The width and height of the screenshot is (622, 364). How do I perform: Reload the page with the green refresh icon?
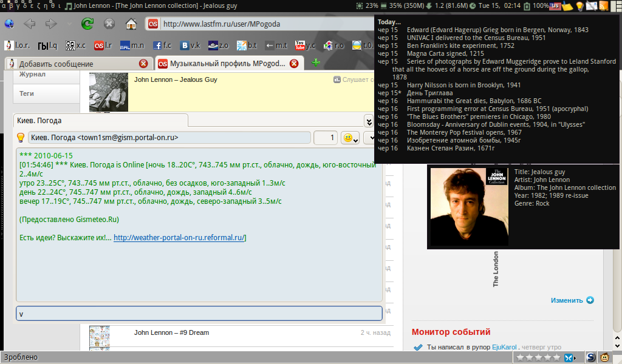(87, 24)
